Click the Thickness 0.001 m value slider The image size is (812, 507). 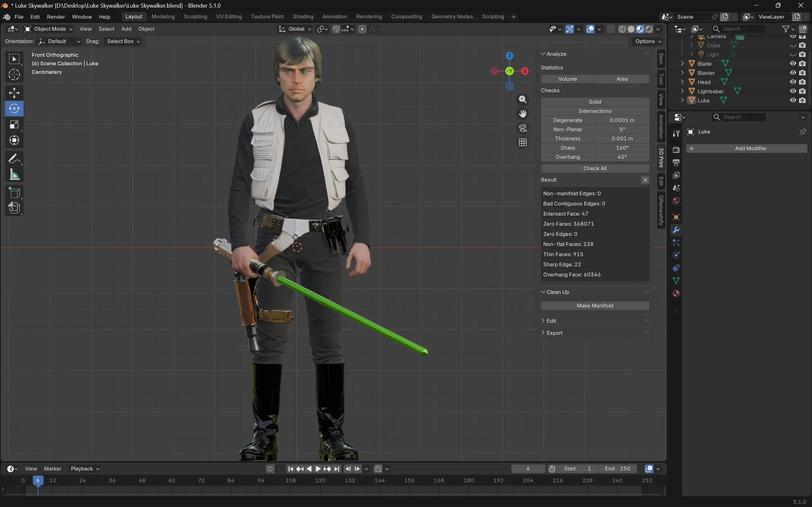(622, 139)
